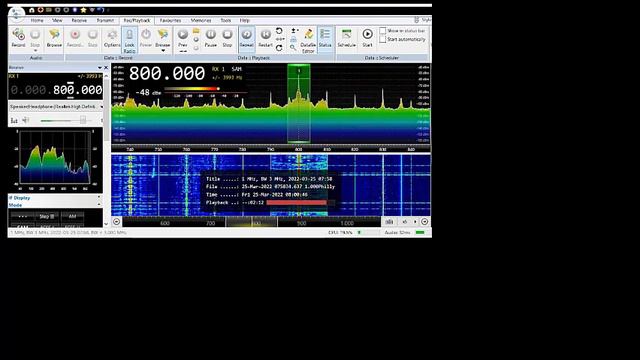This screenshot has width=640, height=360.
Task: Open the Favourites ribbon tab
Action: tap(170, 20)
